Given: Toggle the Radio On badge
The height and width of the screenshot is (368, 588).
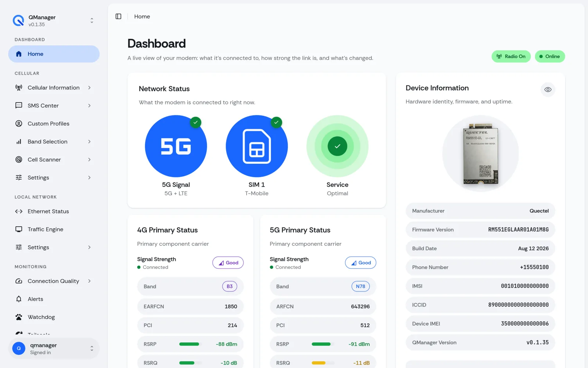Looking at the screenshot, I should pos(511,56).
